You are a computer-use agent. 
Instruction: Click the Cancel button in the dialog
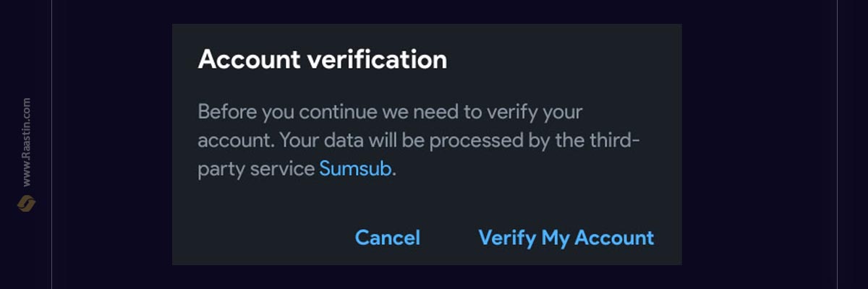tap(388, 237)
